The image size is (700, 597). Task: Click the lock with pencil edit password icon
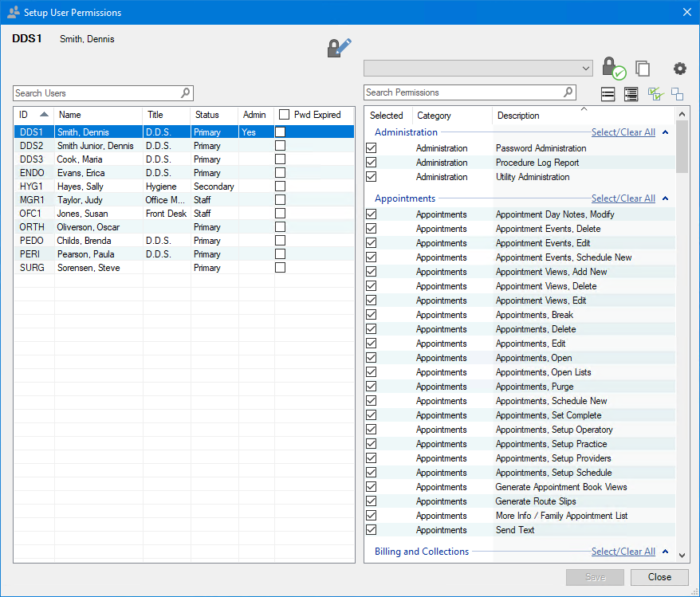tap(339, 48)
